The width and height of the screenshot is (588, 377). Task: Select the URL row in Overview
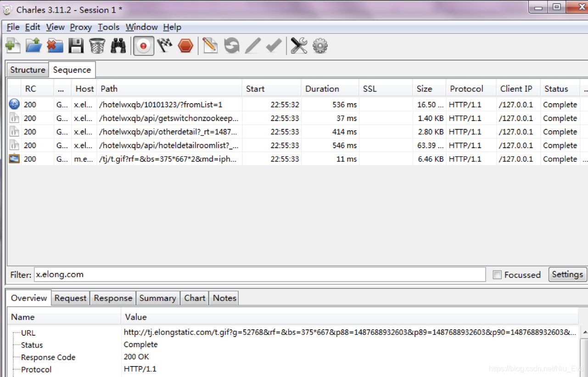coord(293,333)
